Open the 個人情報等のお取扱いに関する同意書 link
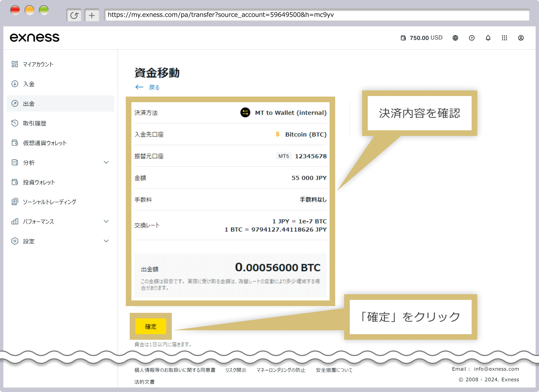Viewport: 539px width, 392px height. tap(175, 370)
